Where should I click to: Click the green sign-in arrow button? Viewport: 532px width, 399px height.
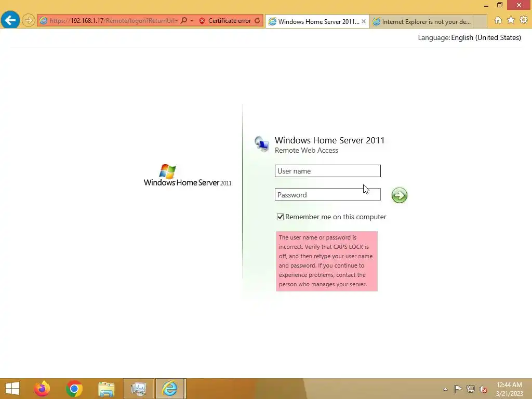[400, 195]
